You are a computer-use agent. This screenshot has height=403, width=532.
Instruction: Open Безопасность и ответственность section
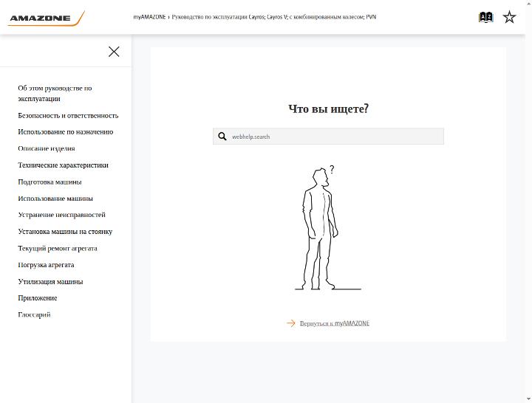coord(68,116)
